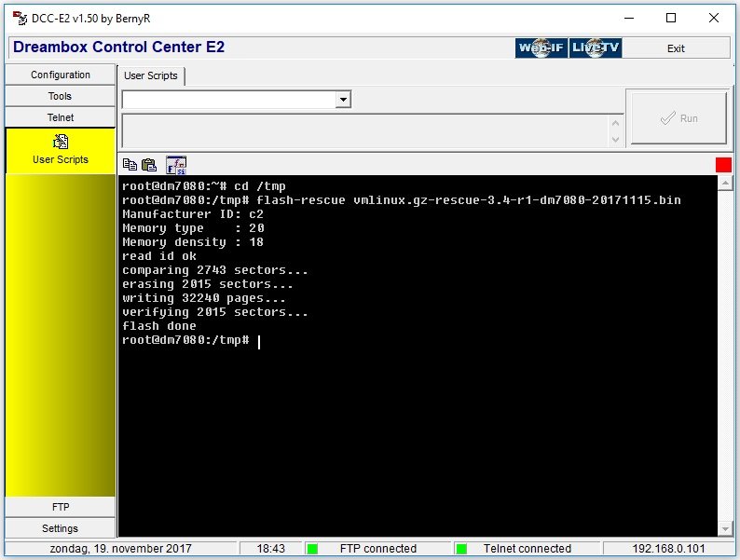Screen dimensions: 740x560
Task: Click description box scroll down arrow
Action: 615,139
